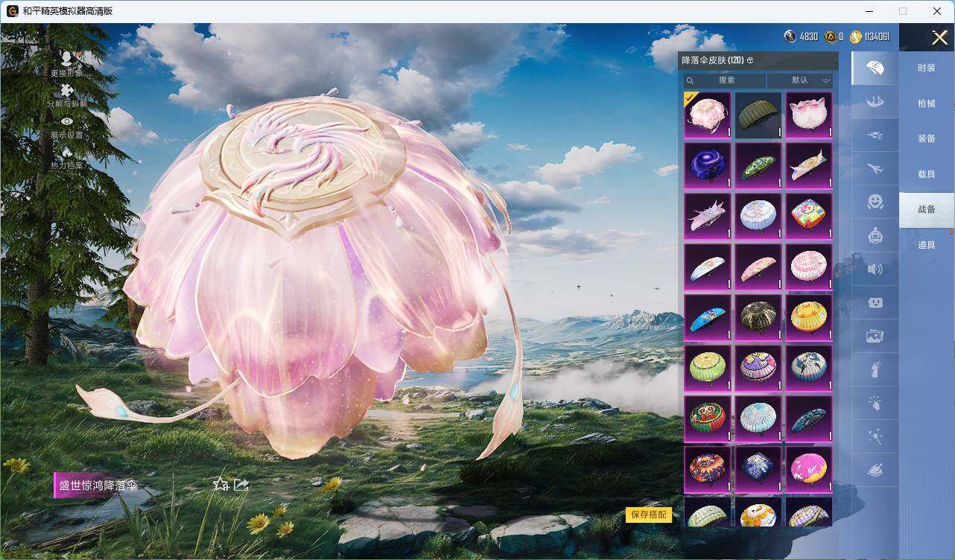Close the wardrobe with the white X
The height and width of the screenshot is (560, 955).
point(939,37)
